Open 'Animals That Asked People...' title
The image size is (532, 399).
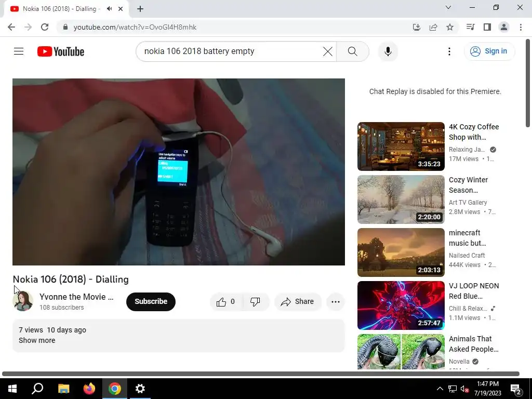[474, 344]
